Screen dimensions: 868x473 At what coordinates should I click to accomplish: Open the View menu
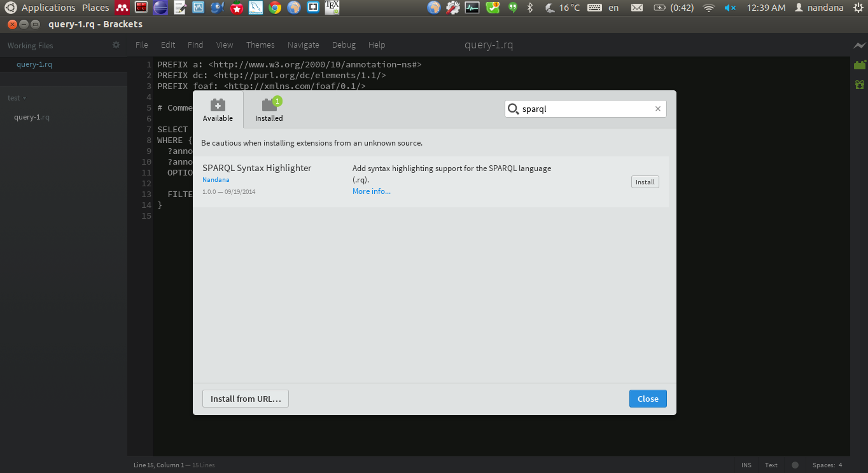(x=225, y=45)
